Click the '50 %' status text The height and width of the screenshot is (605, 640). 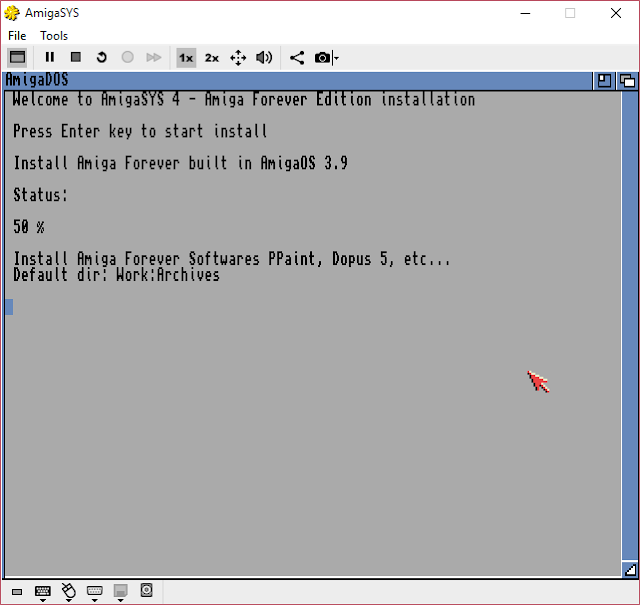click(29, 227)
